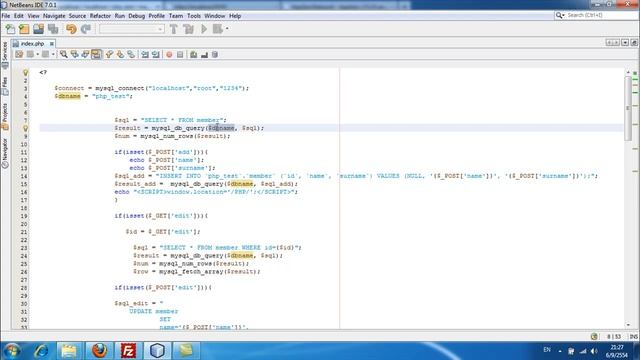Viewport: 640px width, 360px height.
Task: Click the red Start Macro Recording icon
Action: click(169, 54)
